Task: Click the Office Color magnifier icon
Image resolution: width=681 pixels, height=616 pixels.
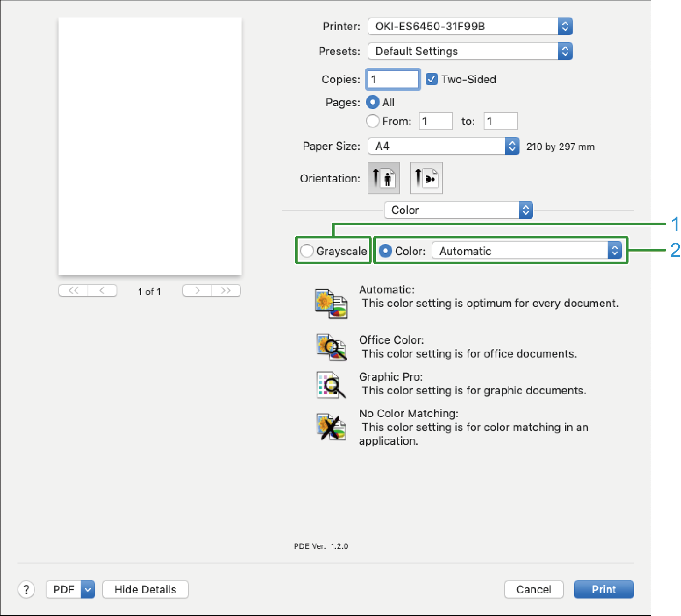Action: click(x=331, y=347)
